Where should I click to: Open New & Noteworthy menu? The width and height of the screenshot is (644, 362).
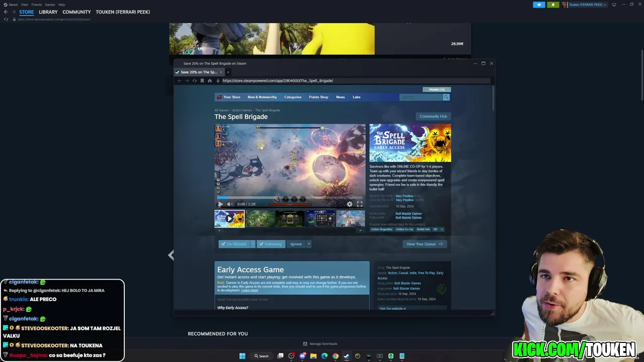262,97
